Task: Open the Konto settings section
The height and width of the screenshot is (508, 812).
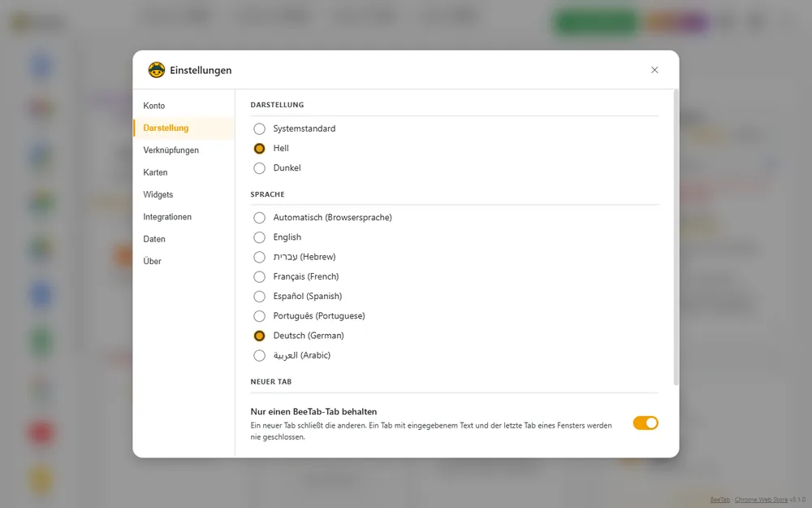Action: pos(184,106)
